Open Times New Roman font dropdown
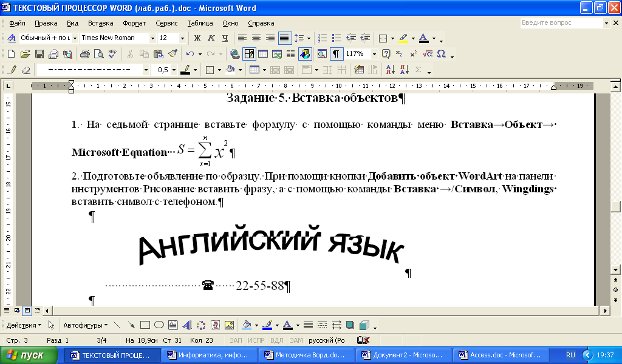 click(x=152, y=38)
